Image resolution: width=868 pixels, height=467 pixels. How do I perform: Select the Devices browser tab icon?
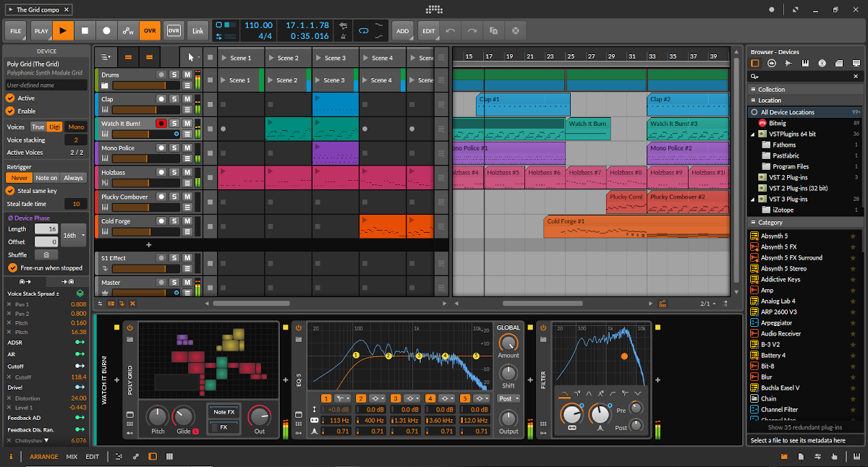pos(755,64)
